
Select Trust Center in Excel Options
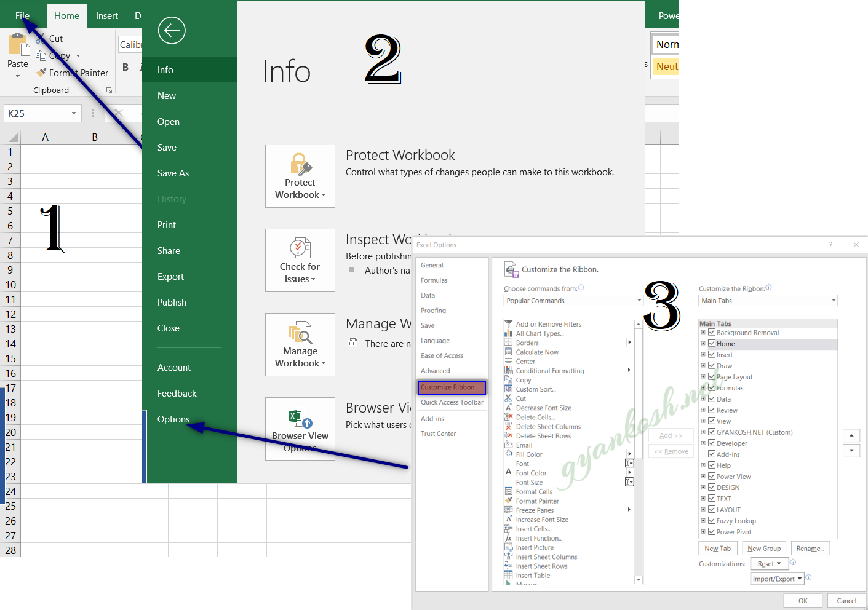(439, 434)
